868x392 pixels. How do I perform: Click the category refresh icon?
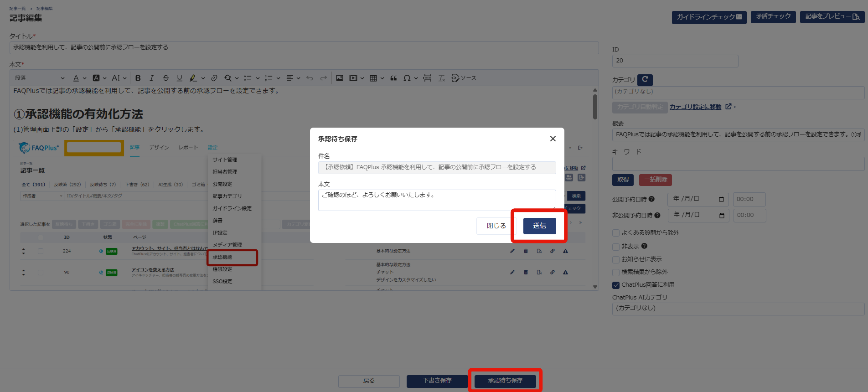(645, 80)
